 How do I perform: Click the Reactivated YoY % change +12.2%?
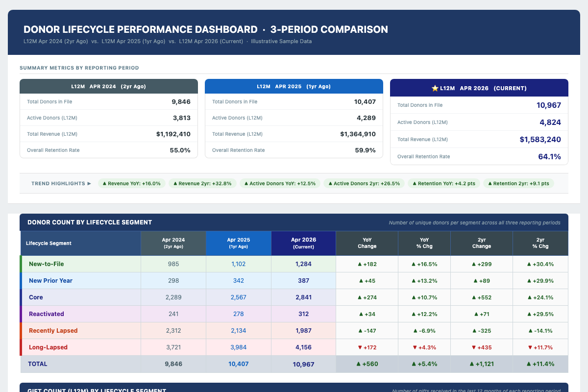[424, 314]
